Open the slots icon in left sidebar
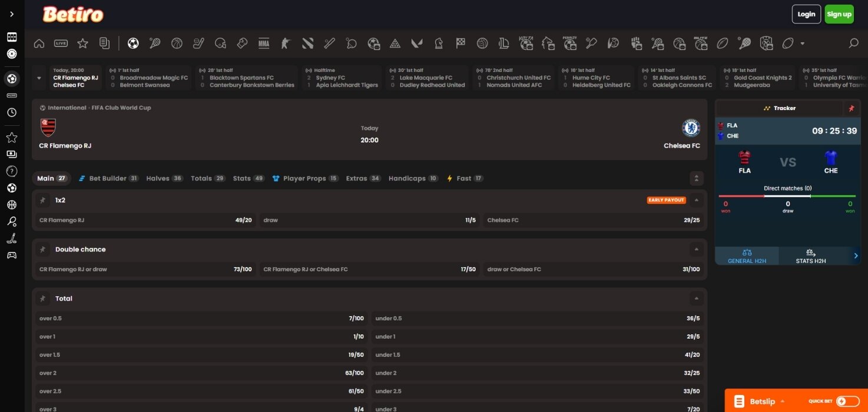 [12, 37]
